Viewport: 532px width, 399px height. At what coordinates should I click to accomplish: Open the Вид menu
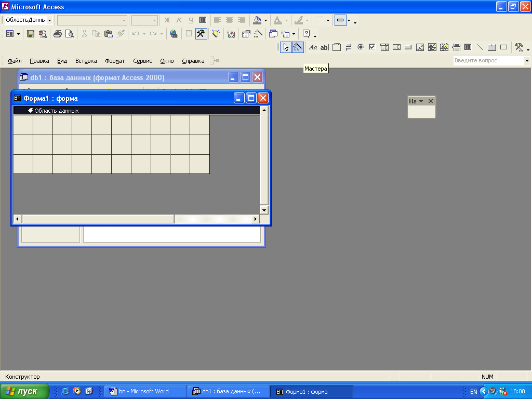coord(62,61)
